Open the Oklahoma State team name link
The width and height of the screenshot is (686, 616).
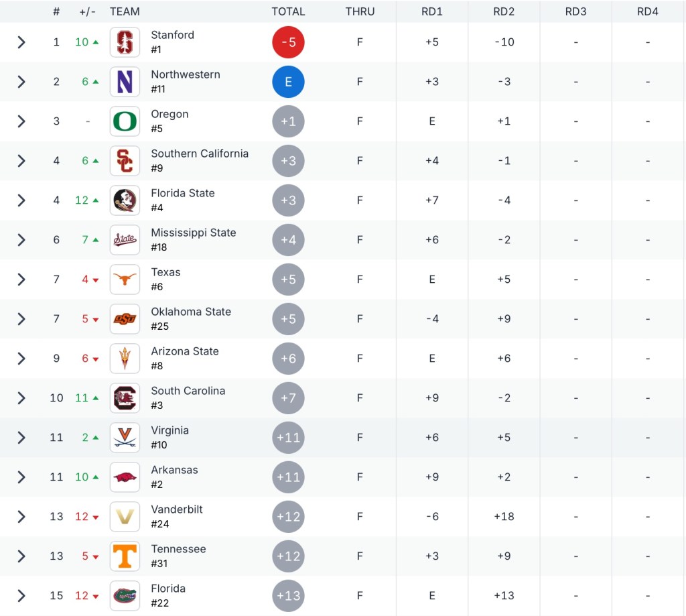[191, 312]
